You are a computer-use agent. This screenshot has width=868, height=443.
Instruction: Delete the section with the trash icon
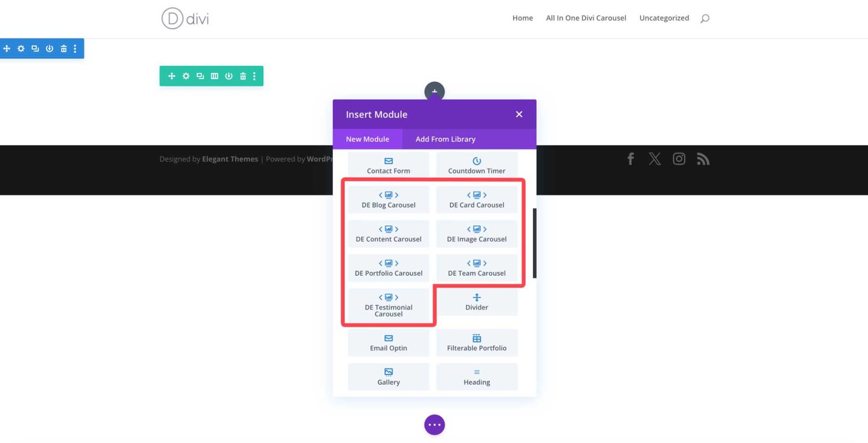click(63, 49)
